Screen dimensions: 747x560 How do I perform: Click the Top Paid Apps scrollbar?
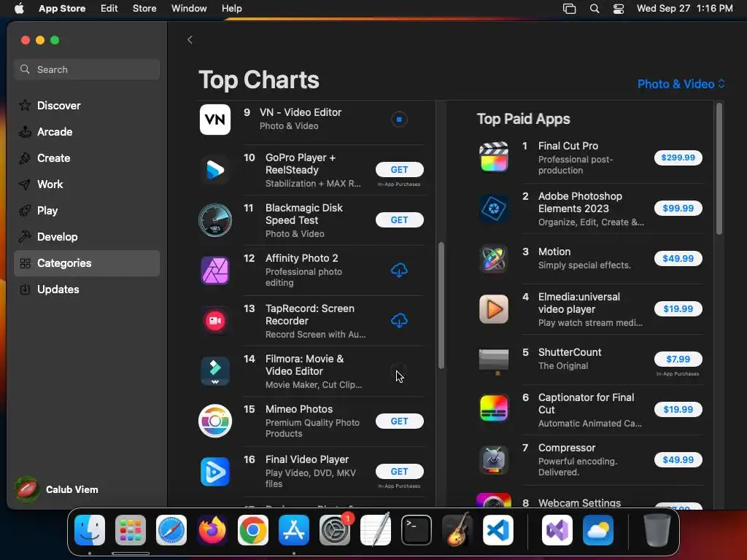(x=719, y=168)
